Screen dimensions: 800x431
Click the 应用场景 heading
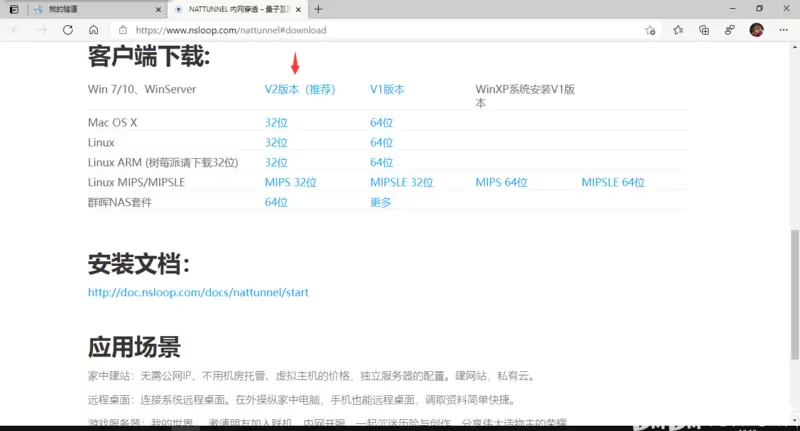click(134, 347)
